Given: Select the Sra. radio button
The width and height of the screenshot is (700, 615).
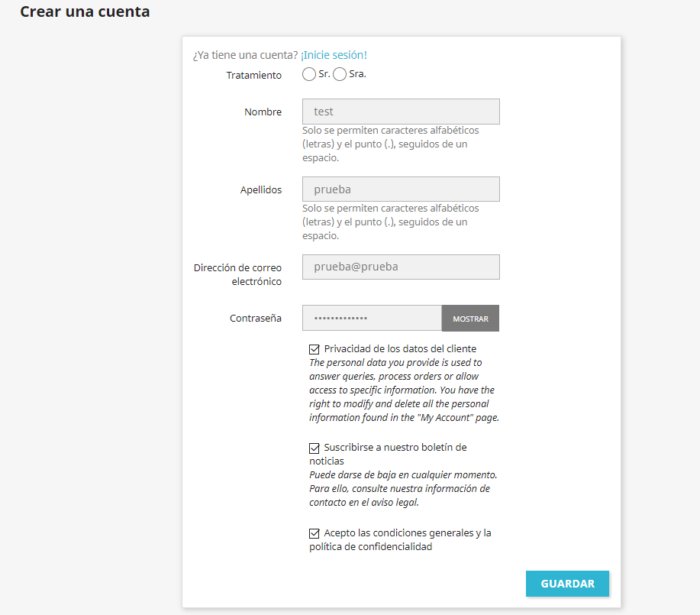Looking at the screenshot, I should 340,75.
